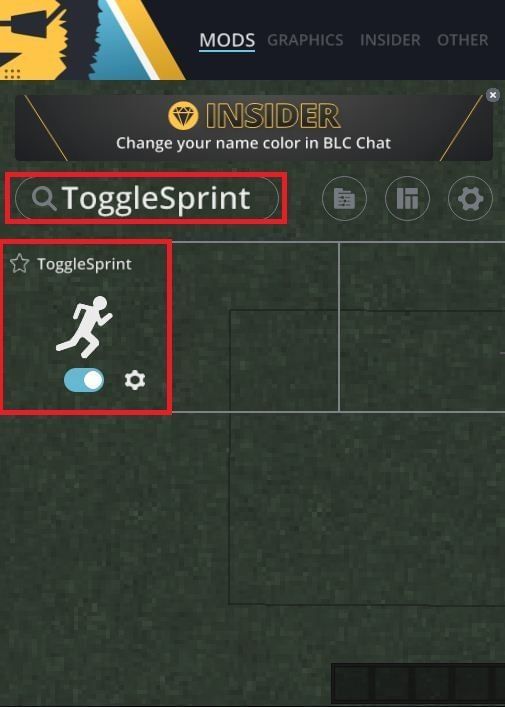Select the OTHER tab
Viewport: 505px width, 707px height.
pos(463,40)
